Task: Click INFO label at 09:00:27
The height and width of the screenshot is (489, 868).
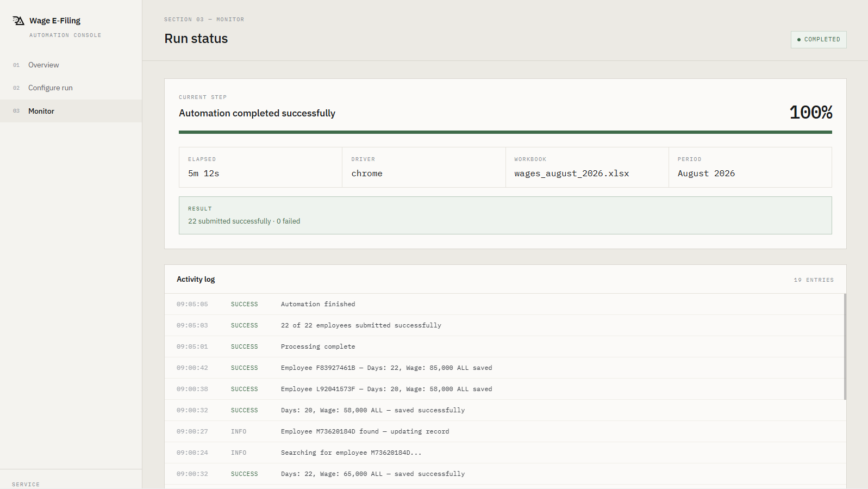Action: [239, 432]
